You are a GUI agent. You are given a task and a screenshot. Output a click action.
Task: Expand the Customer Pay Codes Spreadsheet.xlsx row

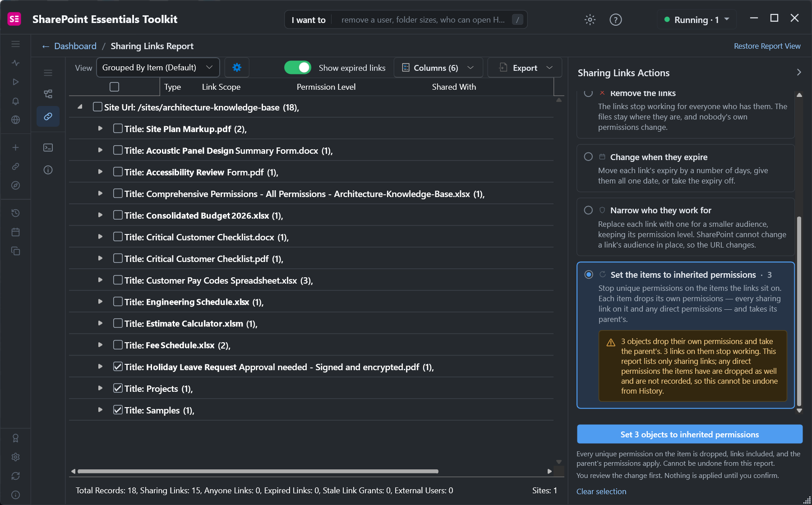point(100,280)
